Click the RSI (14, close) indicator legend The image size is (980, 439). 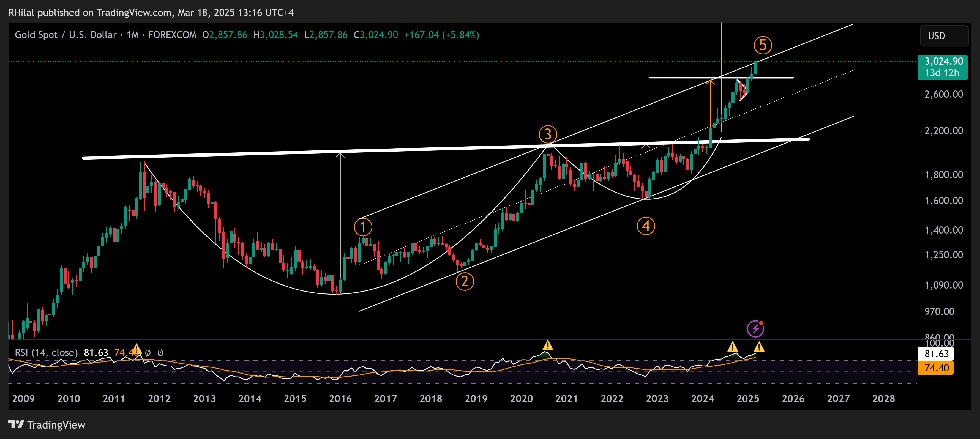(46, 353)
